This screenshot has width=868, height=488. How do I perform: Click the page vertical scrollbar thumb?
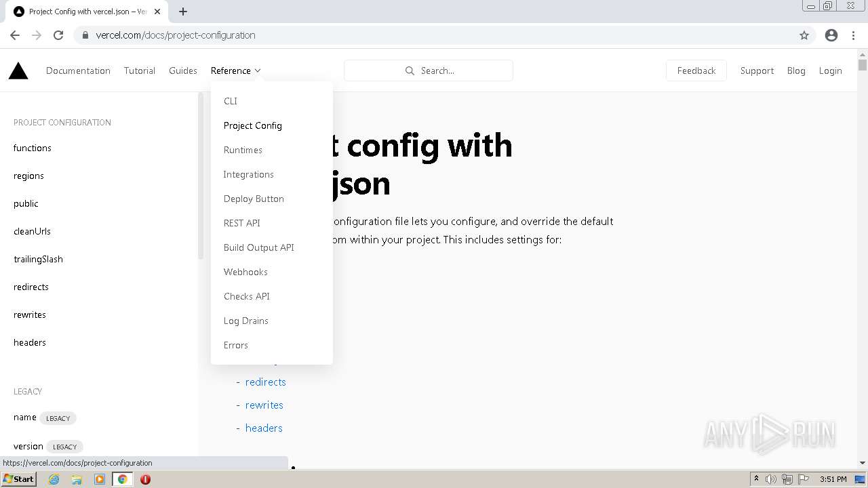click(x=863, y=65)
